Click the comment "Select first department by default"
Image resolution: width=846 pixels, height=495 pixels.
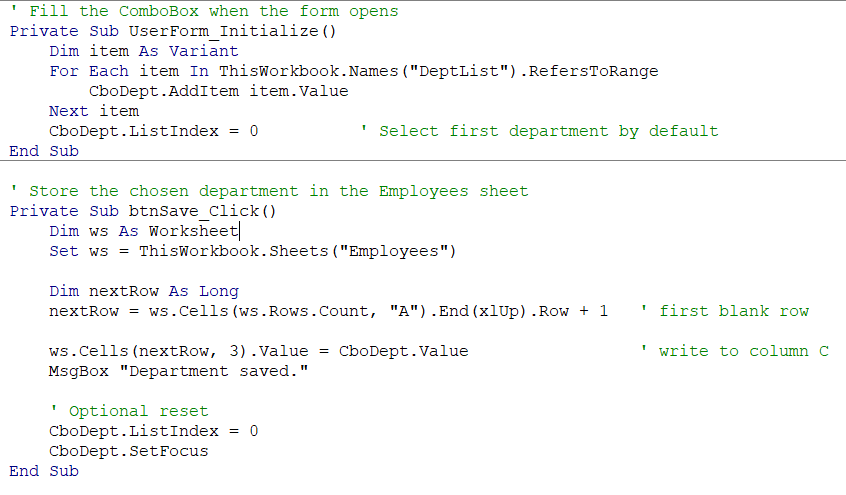coord(540,131)
